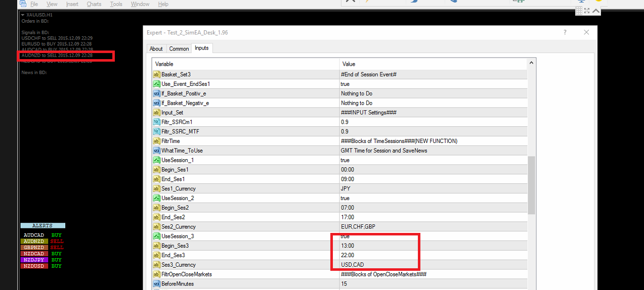Click the string icon beside End_Ses2

coord(156,217)
